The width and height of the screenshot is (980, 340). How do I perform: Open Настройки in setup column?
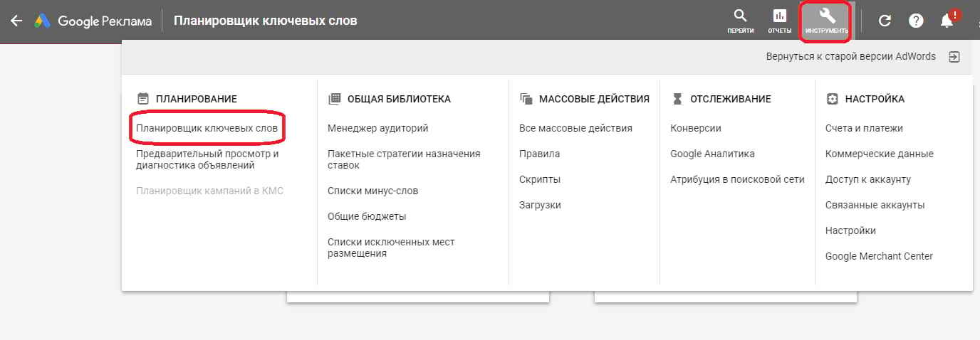tap(850, 230)
